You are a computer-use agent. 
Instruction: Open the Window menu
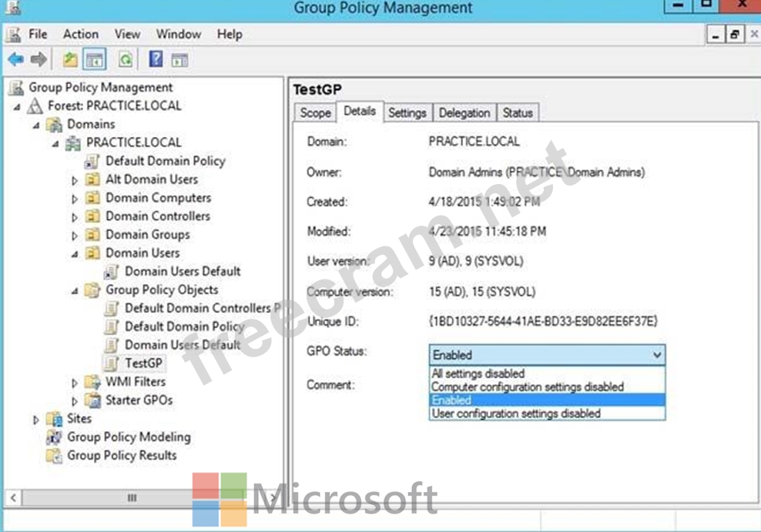pos(179,35)
